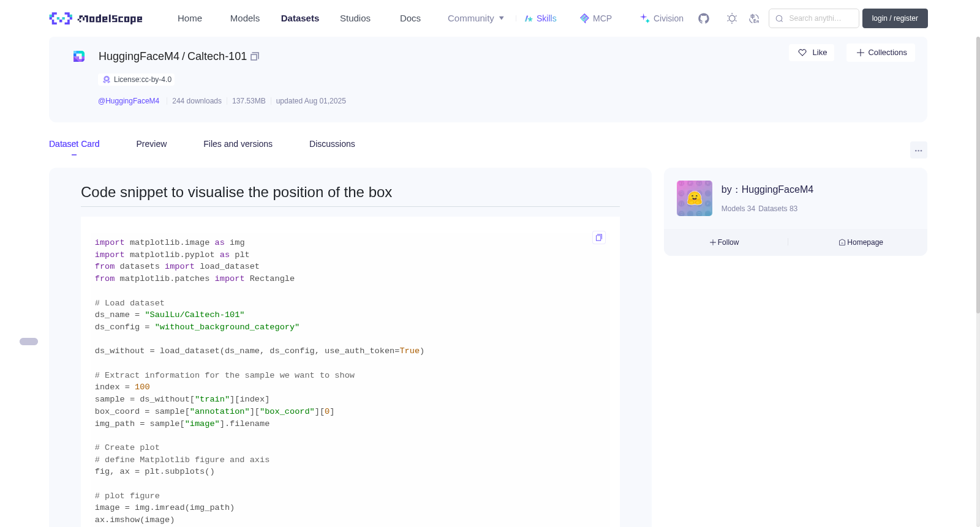This screenshot has width=980, height=527.
Task: Add dataset to Collections
Action: coord(881,53)
